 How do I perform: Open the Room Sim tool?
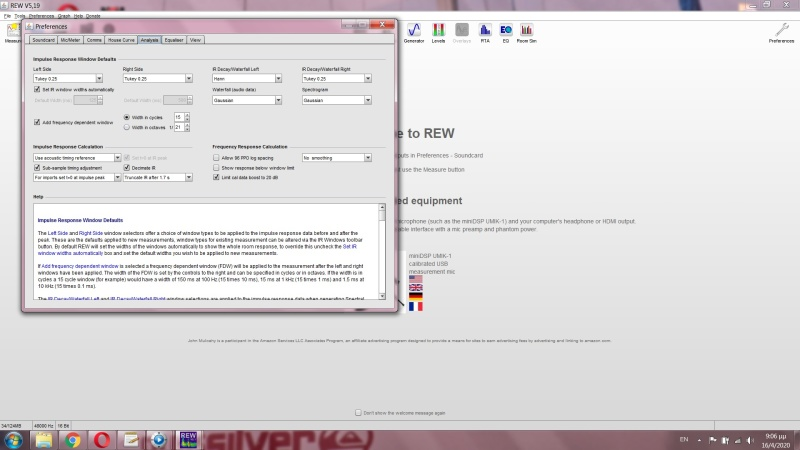click(526, 32)
